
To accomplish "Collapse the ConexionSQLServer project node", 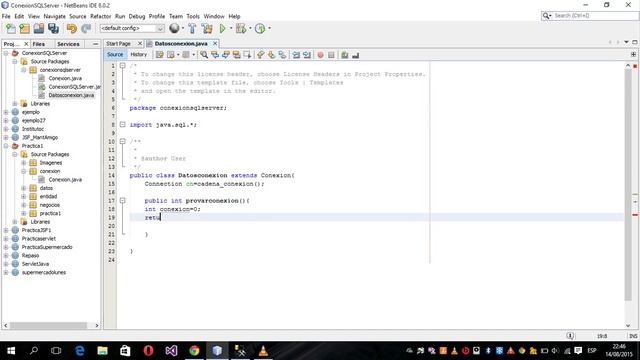I will pos(6,53).
